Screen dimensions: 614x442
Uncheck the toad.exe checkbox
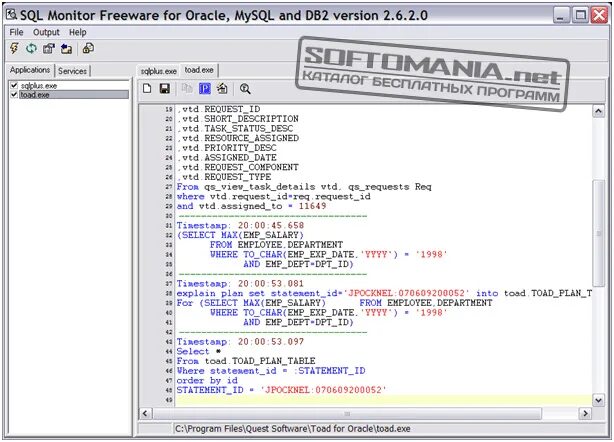(x=14, y=94)
